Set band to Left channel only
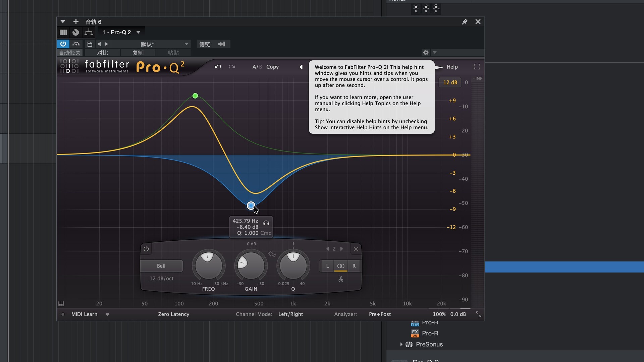 click(x=327, y=266)
